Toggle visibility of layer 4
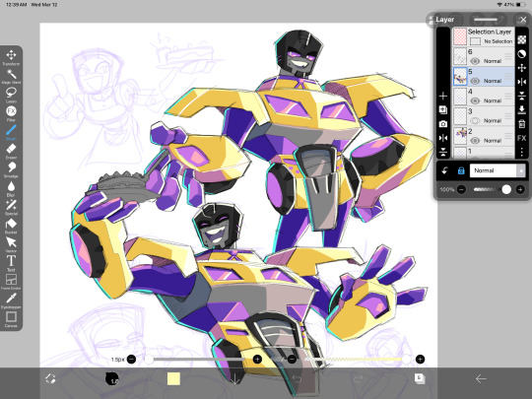 pyautogui.click(x=475, y=100)
